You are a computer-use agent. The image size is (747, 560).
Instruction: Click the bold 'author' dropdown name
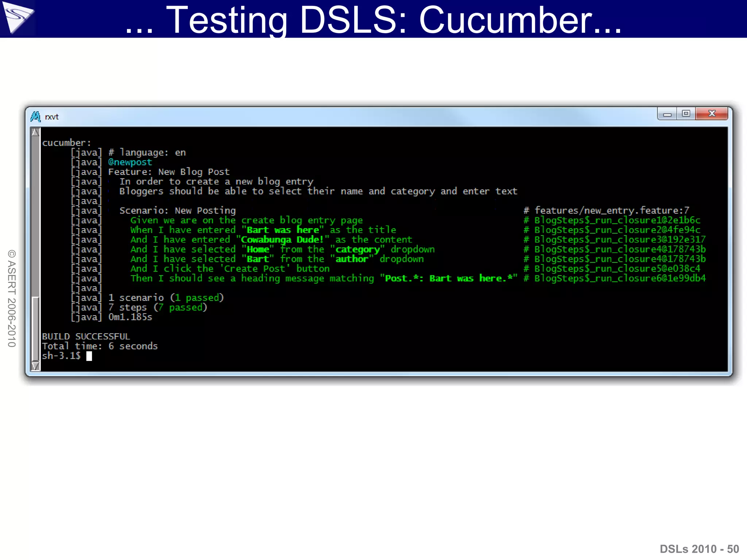click(352, 259)
